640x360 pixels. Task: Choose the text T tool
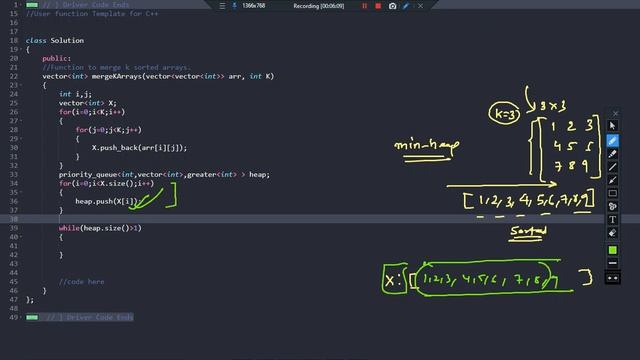[612, 220]
